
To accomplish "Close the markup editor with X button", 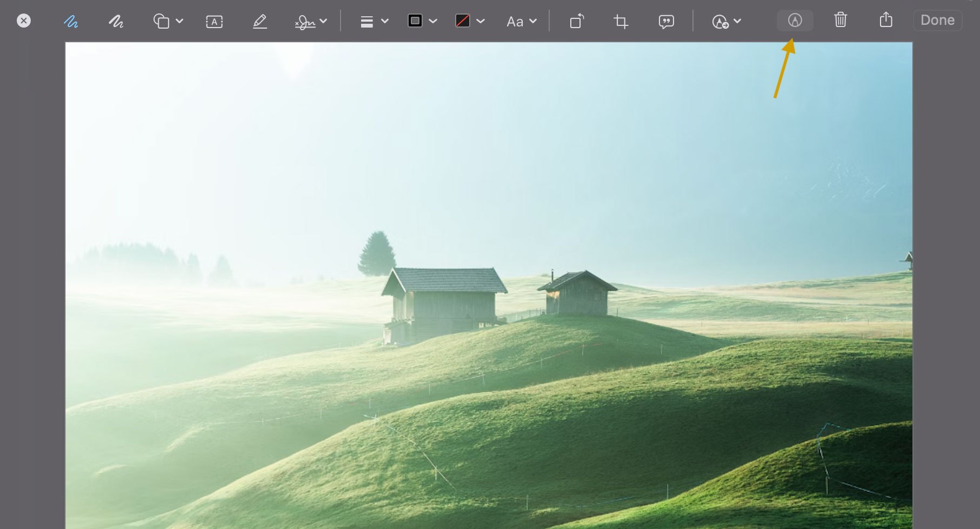I will point(24,21).
